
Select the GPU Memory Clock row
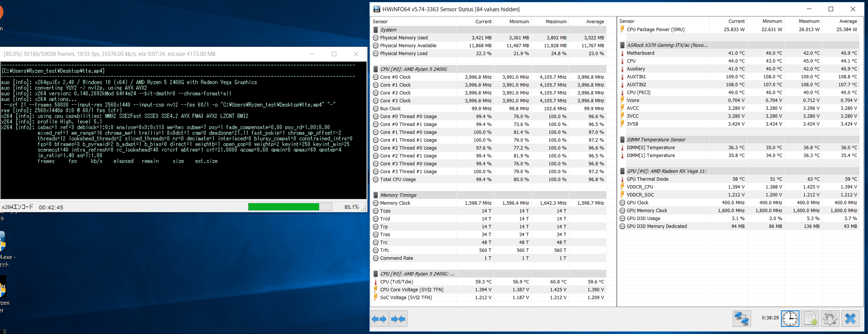pyautogui.click(x=738, y=210)
